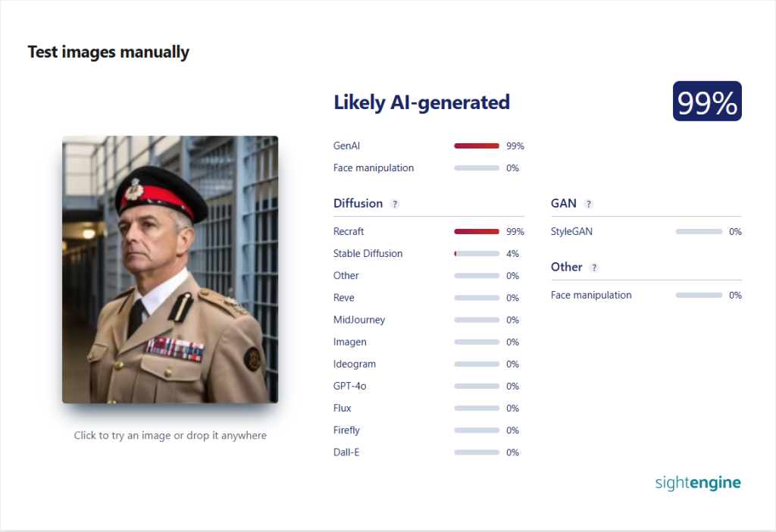Click the 99% score badge
The width and height of the screenshot is (776, 532).
tap(707, 101)
